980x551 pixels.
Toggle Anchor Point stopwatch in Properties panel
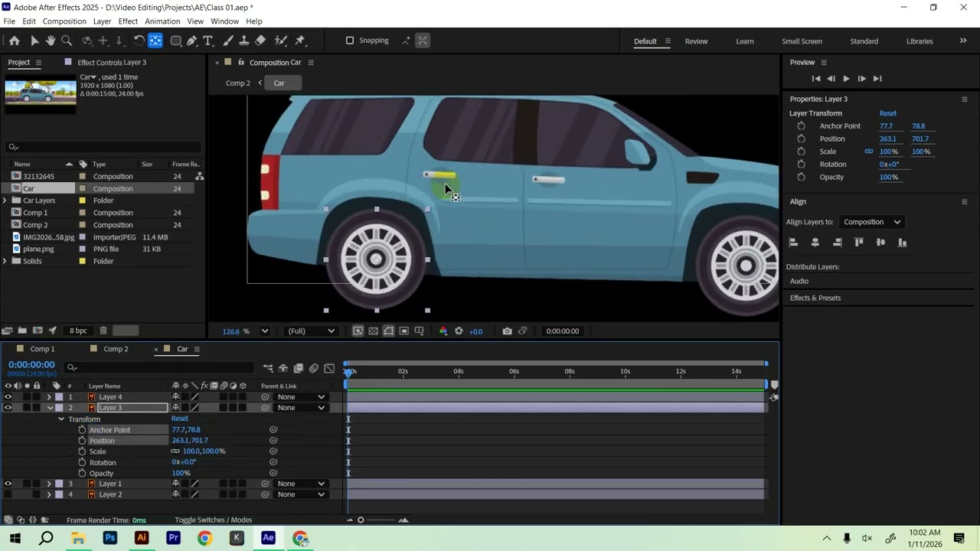(801, 126)
